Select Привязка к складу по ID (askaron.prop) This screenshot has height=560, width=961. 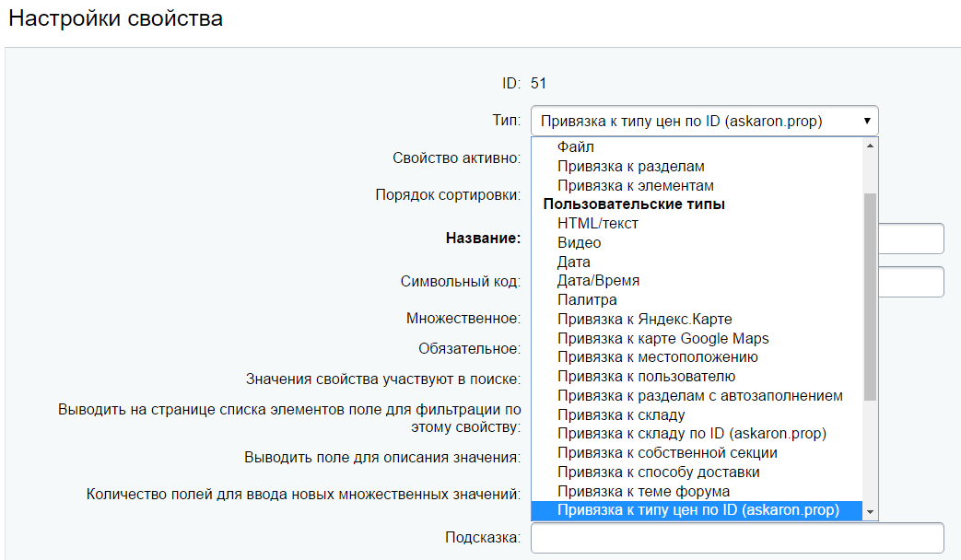[691, 434]
